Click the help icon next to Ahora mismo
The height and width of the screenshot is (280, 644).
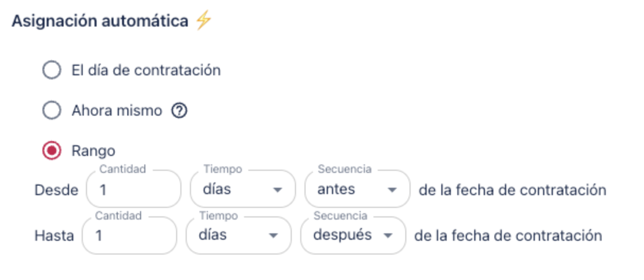[x=180, y=111]
